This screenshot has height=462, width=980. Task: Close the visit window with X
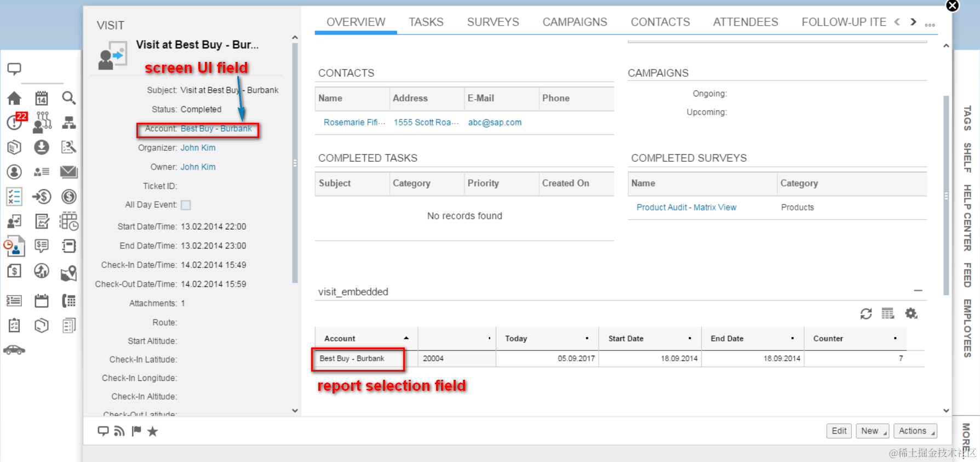953,5
